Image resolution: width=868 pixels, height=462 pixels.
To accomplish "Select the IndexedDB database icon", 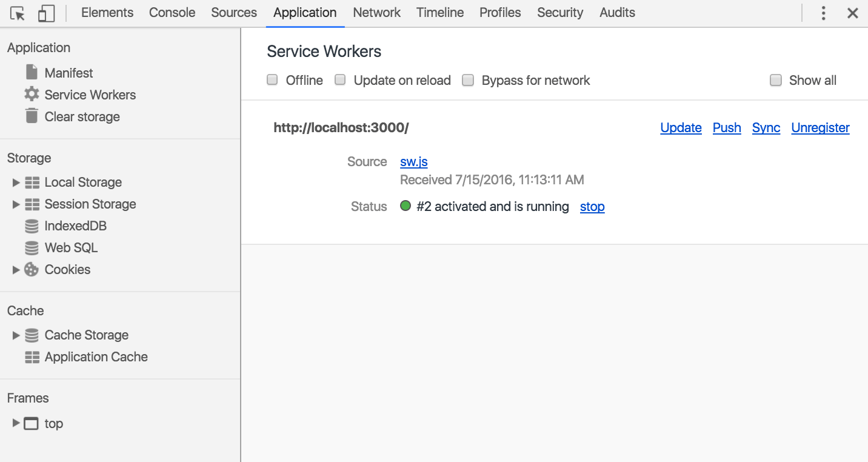I will click(32, 226).
